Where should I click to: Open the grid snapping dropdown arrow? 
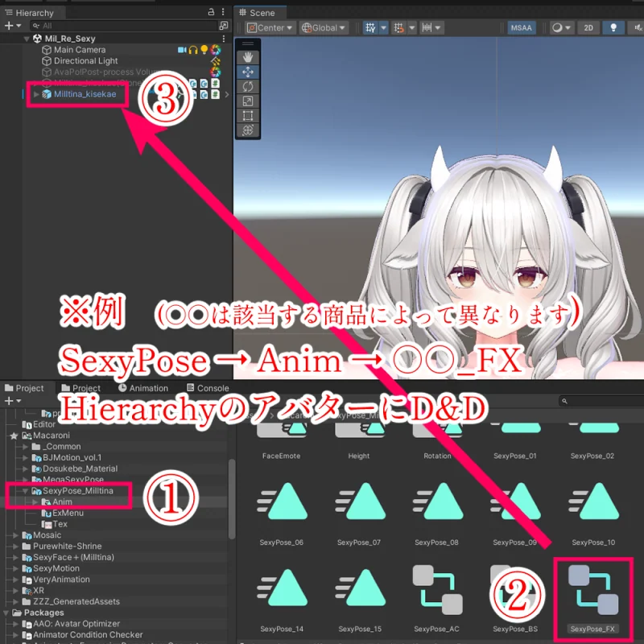[x=412, y=28]
